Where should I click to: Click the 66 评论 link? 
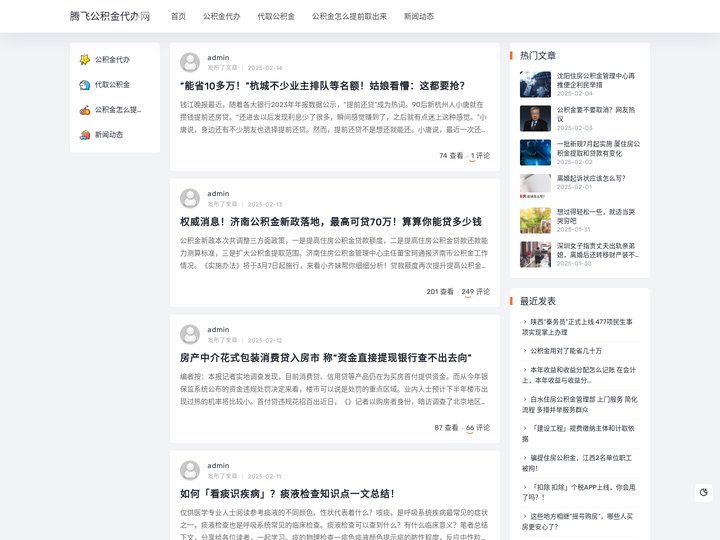[x=478, y=428]
